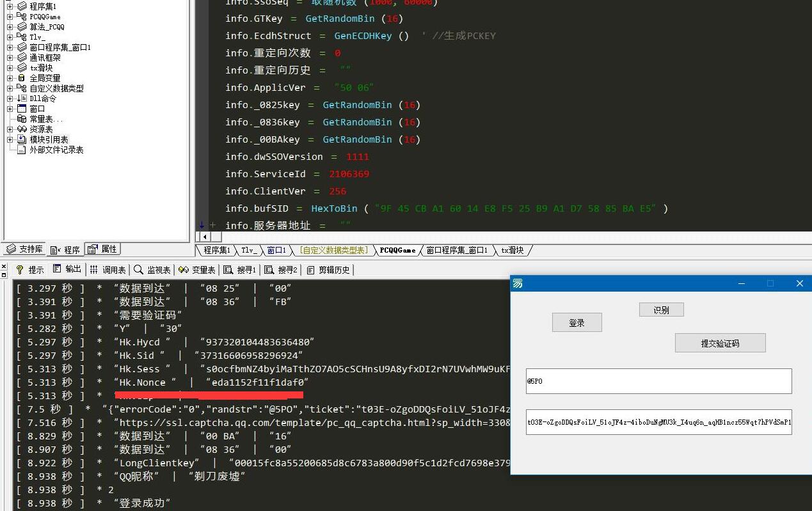This screenshot has height=511, width=812.
Task: Click the 外部文件记录表 document icon
Action: [x=22, y=150]
